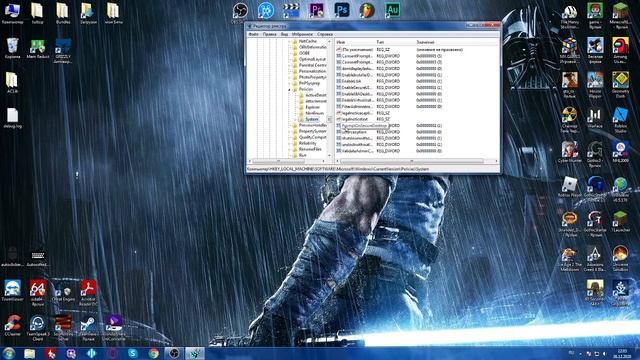Viewport: 640px width, 360px height.
Task: Select the Adobe Premiere Pro desktop icon
Action: 316,10
